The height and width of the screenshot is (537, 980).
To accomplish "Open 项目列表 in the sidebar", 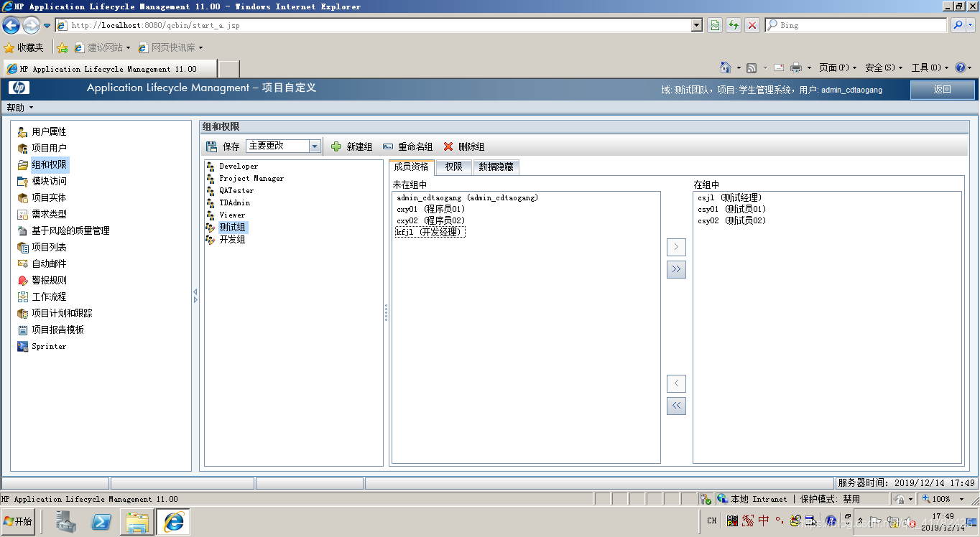I will 49,247.
